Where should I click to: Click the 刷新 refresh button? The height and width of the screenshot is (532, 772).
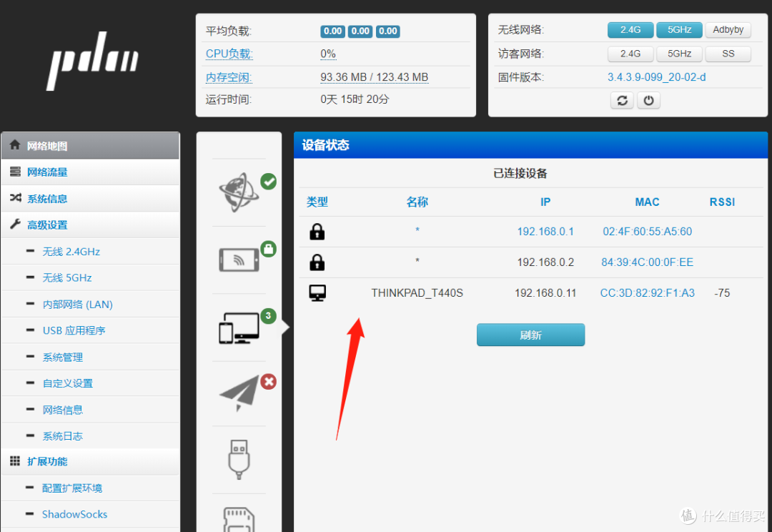pos(530,335)
